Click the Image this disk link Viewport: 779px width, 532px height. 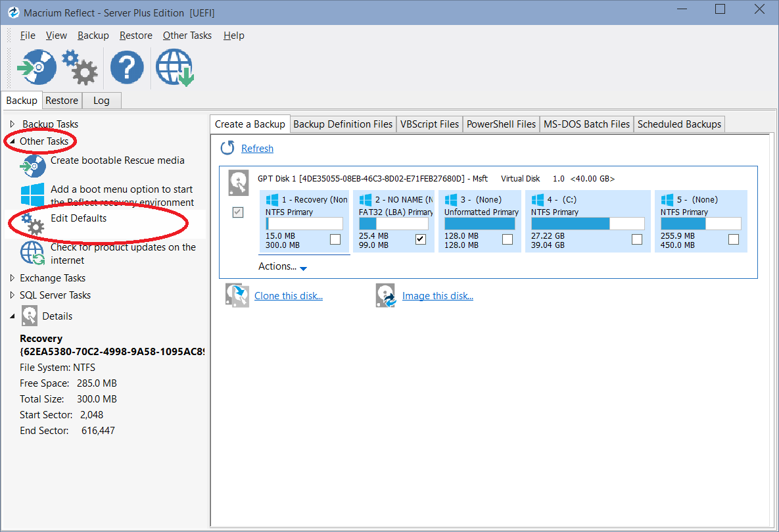click(x=438, y=296)
